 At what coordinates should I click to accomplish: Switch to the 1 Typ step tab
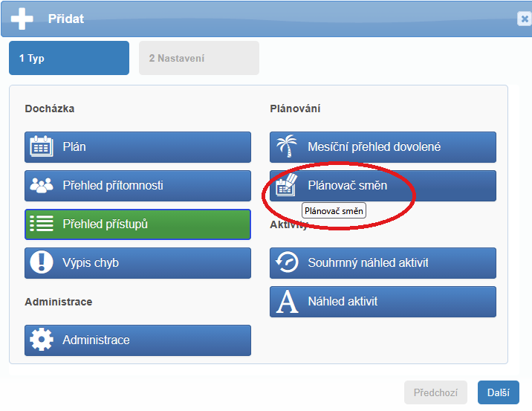click(x=68, y=58)
